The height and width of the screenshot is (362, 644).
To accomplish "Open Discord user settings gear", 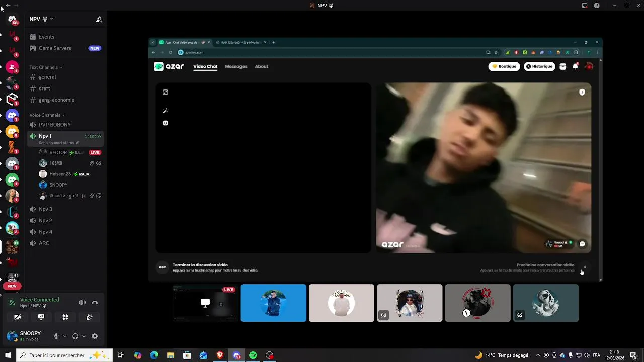I will (x=95, y=336).
